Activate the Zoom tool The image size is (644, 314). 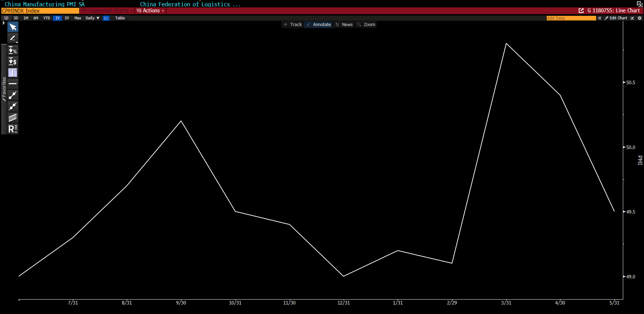366,25
